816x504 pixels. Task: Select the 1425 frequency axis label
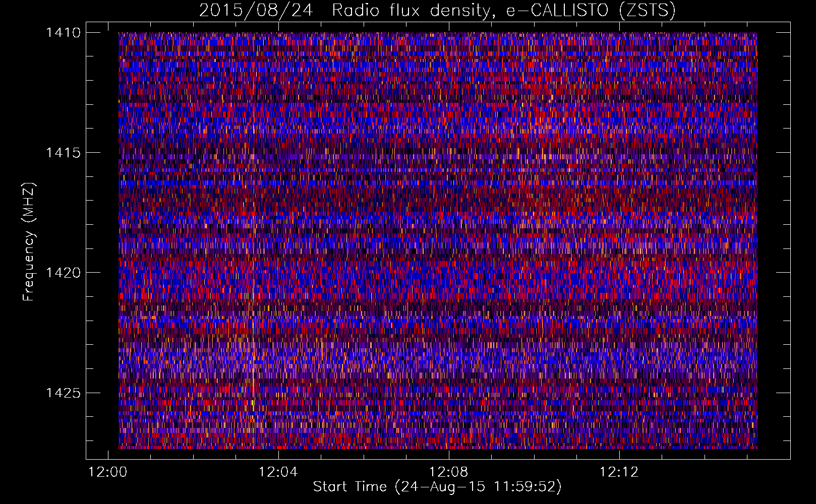[63, 393]
